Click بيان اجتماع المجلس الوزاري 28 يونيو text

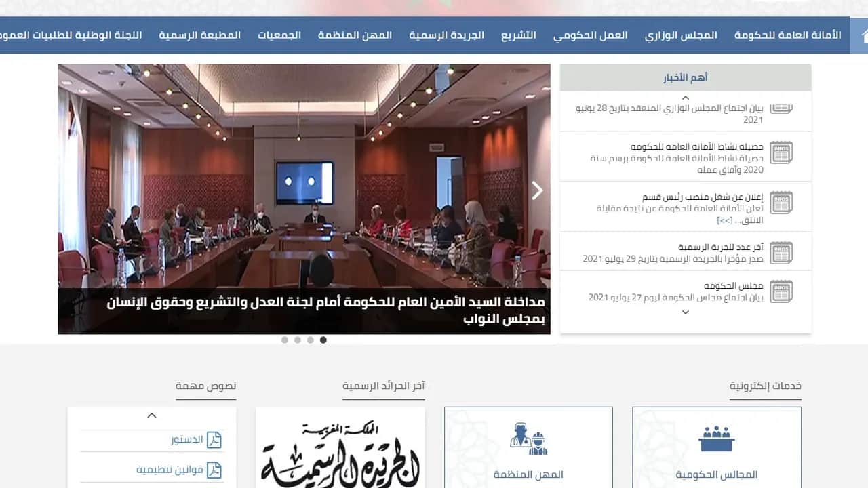click(x=670, y=114)
